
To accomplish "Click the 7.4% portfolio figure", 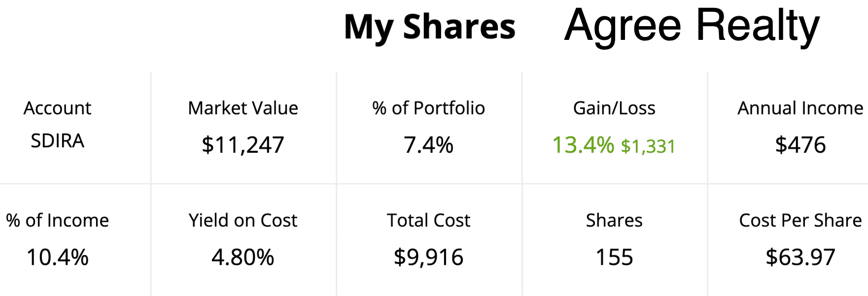I will click(x=428, y=145).
